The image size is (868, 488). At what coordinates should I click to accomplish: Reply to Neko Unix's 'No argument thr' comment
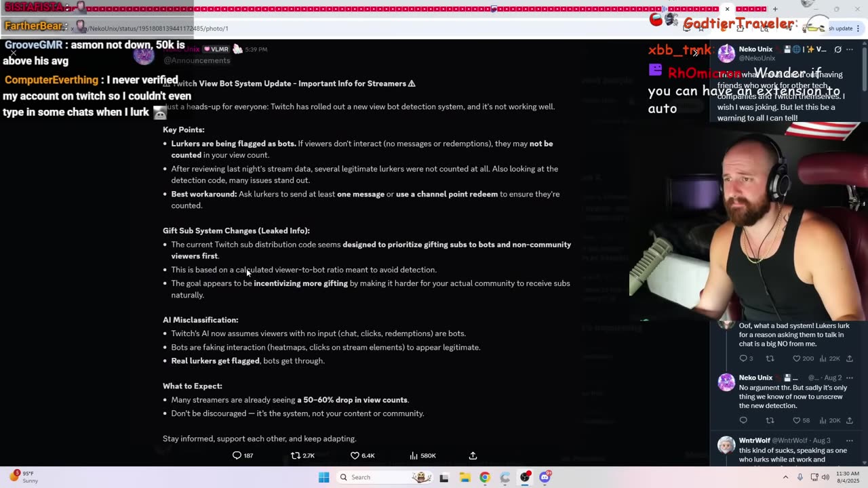[743, 420]
